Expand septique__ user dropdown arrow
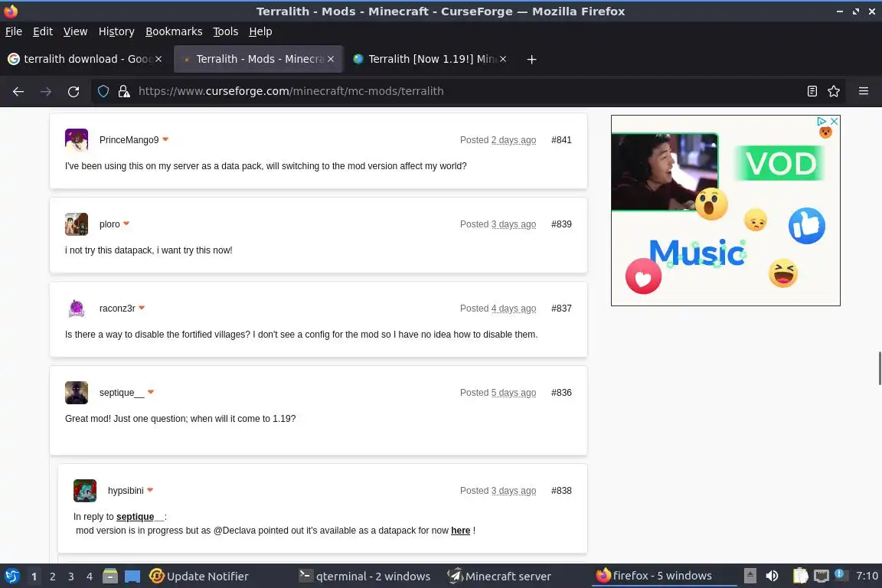This screenshot has height=588, width=882. coord(151,392)
